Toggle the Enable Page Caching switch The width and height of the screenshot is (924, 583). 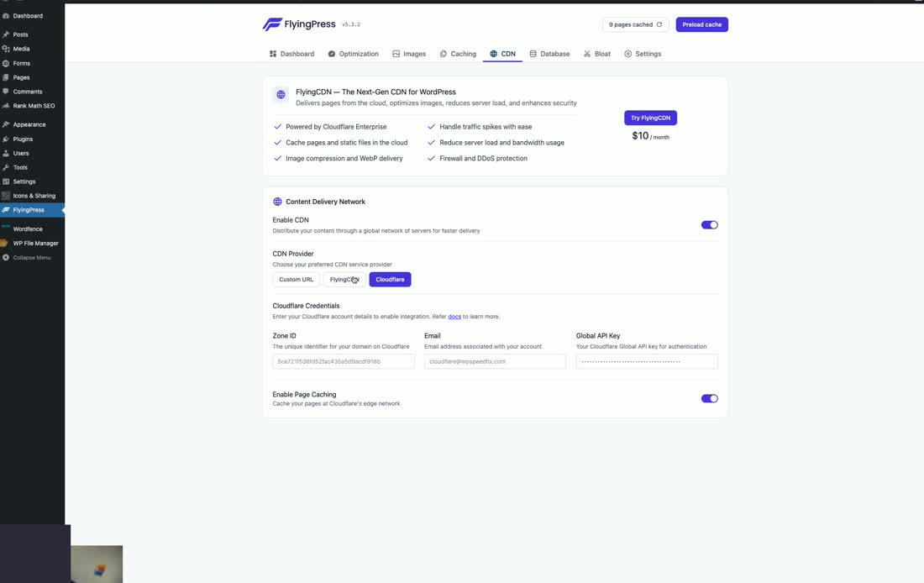click(710, 398)
